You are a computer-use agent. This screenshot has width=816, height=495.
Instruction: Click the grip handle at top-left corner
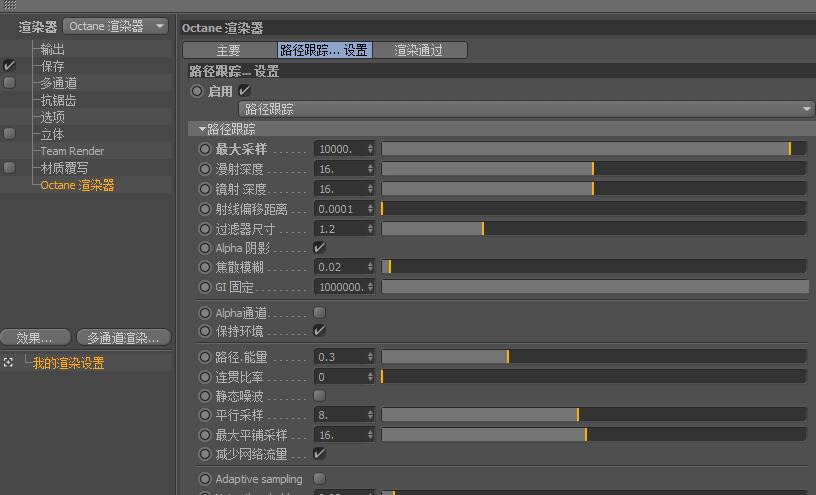pyautogui.click(x=10, y=5)
